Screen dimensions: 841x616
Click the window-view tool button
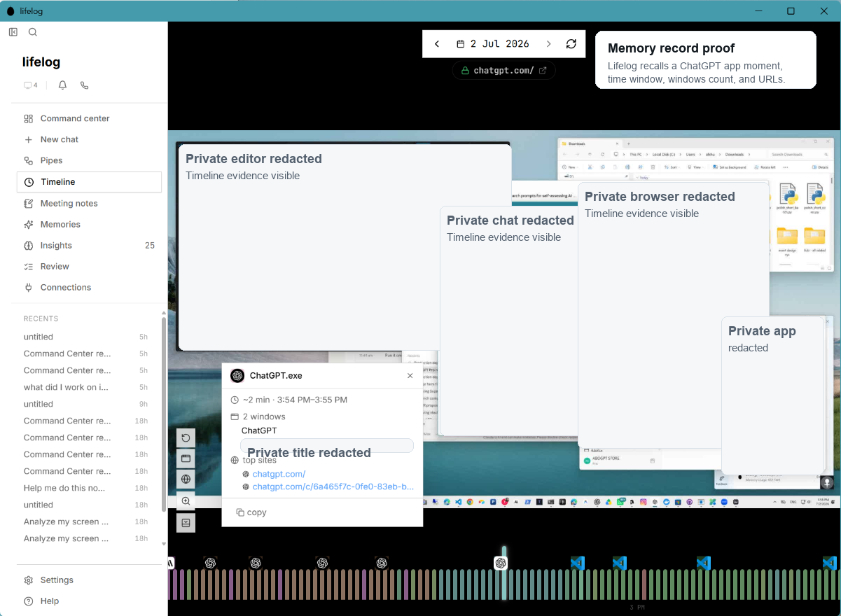click(x=186, y=459)
